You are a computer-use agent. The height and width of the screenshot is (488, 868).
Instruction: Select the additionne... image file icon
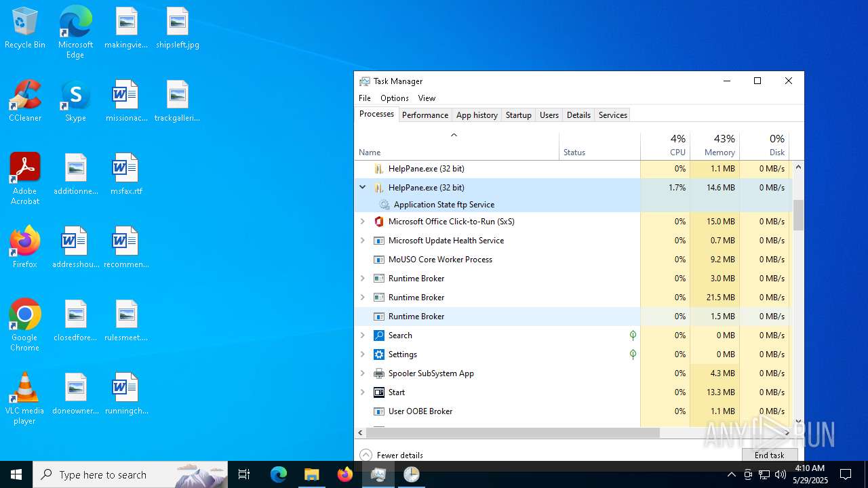[76, 175]
